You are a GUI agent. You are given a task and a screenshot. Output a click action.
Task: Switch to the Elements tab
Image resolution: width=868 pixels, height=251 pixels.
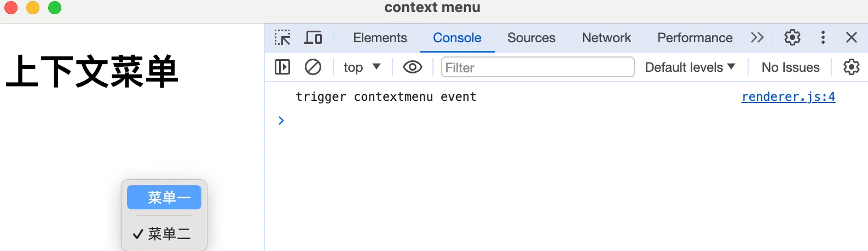click(x=380, y=38)
